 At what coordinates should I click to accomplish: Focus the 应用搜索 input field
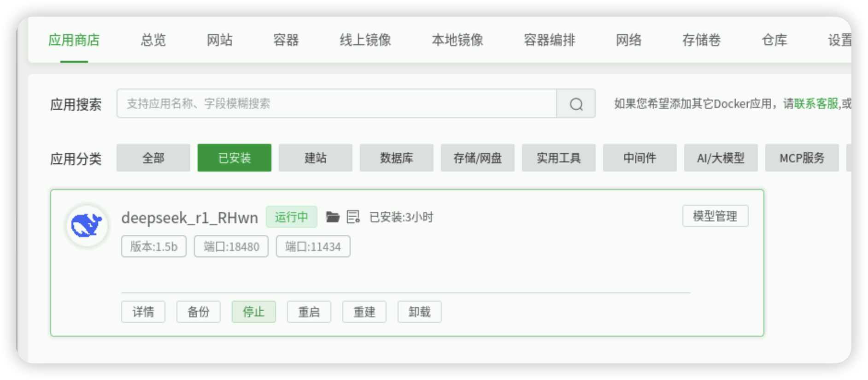[x=337, y=104]
